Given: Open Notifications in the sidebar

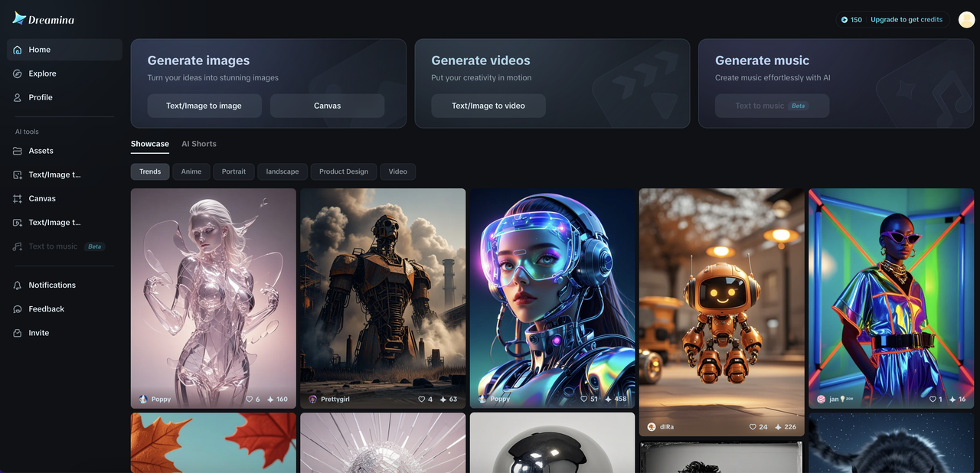Looking at the screenshot, I should 64,285.
